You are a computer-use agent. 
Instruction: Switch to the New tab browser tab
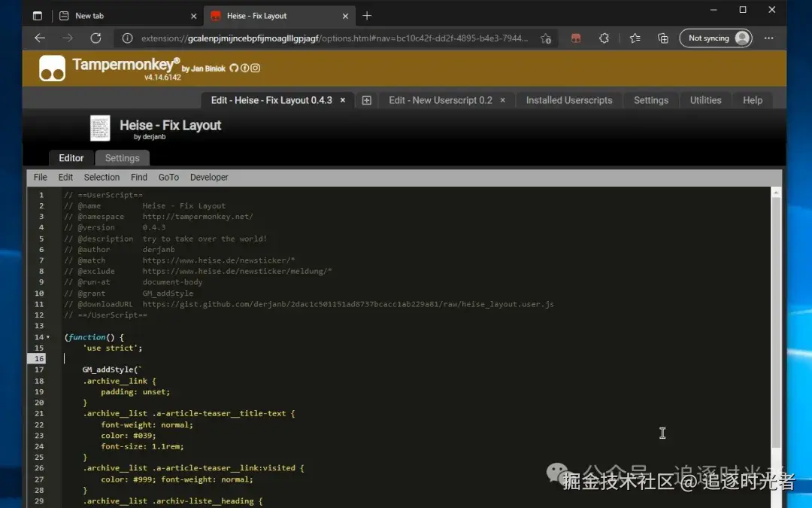tap(128, 16)
